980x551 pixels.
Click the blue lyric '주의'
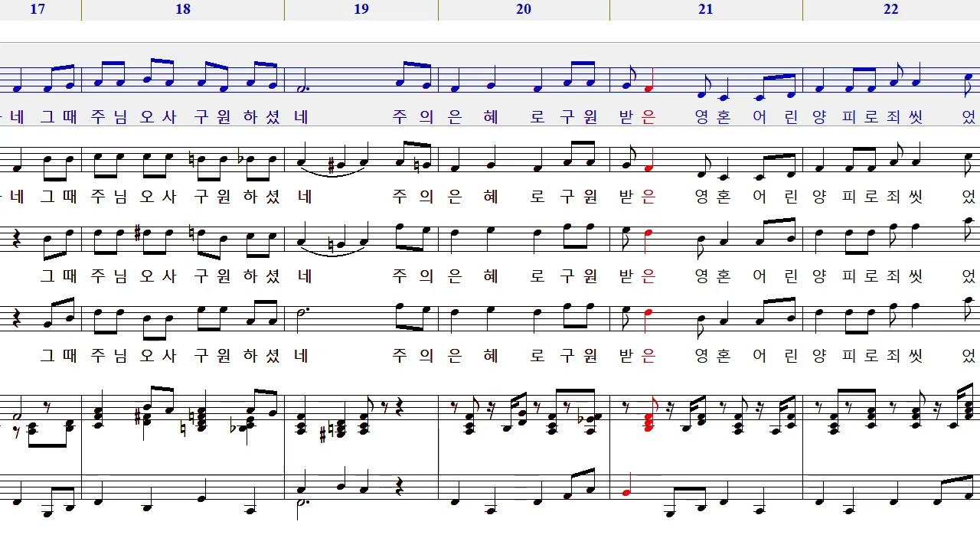[x=413, y=117]
